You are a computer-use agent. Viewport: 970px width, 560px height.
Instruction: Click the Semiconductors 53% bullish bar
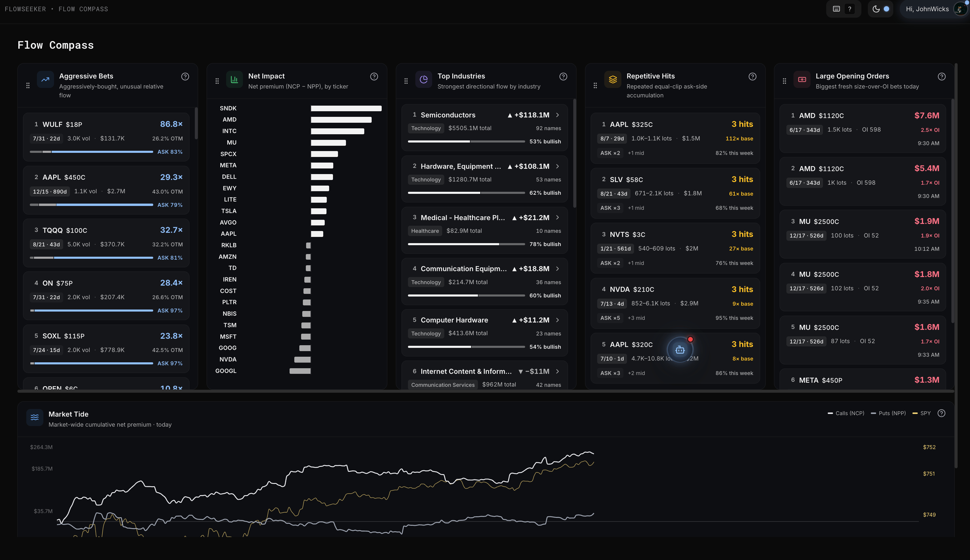pyautogui.click(x=466, y=142)
